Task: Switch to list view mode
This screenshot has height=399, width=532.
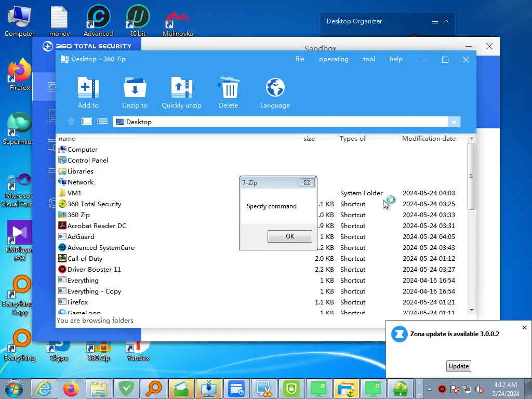Action: coord(102,121)
